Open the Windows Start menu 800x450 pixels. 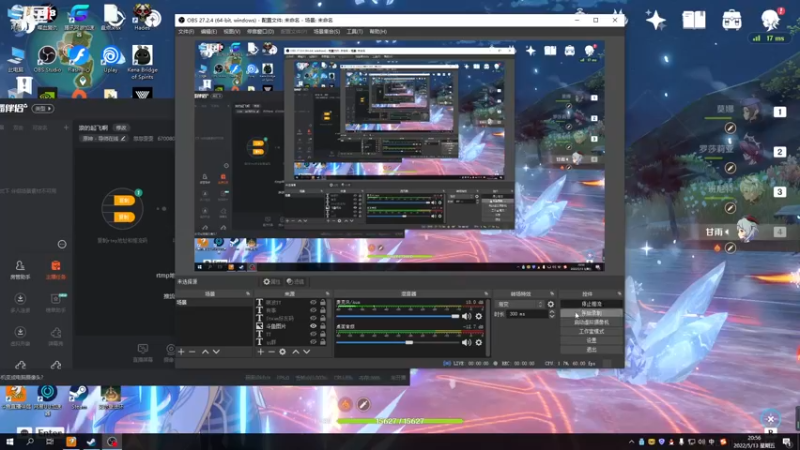click(10, 441)
